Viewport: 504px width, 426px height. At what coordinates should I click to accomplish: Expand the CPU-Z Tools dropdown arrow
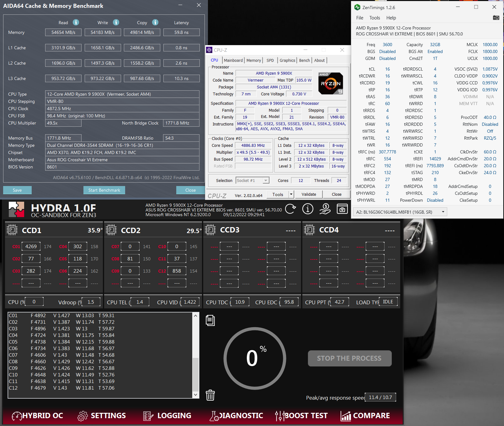point(291,194)
